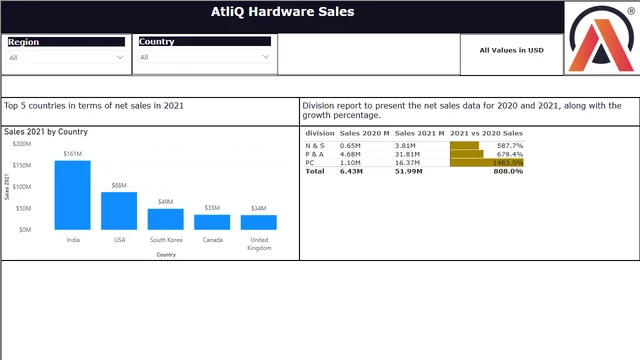640x360 pixels.
Task: Select the USA bar in chart
Action: pos(119,211)
